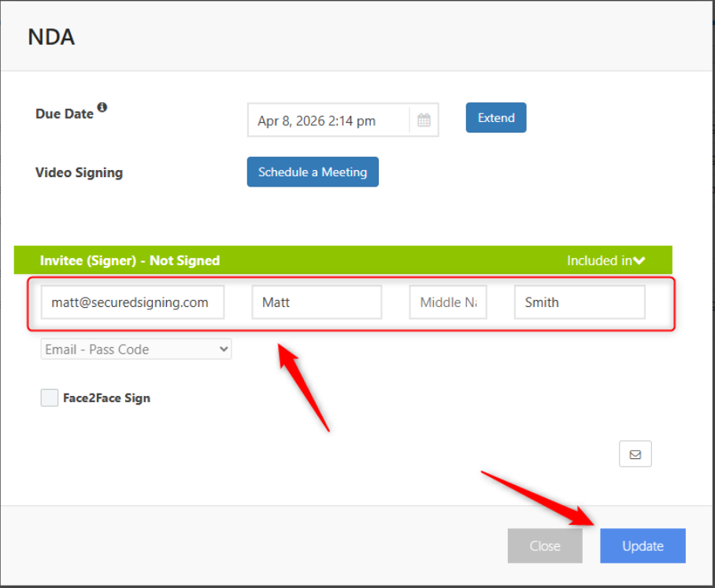Click the matt@securedsigning.com email field
This screenshot has height=588, width=715.
132,302
